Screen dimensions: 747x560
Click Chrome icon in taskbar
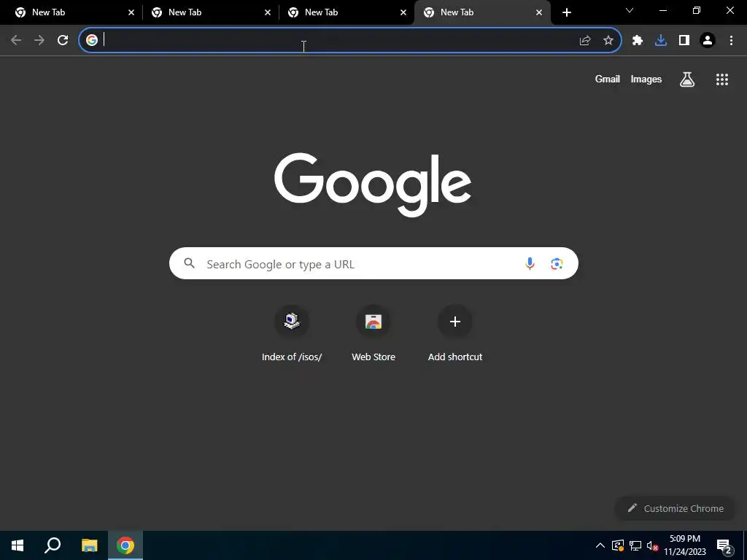pos(125,545)
